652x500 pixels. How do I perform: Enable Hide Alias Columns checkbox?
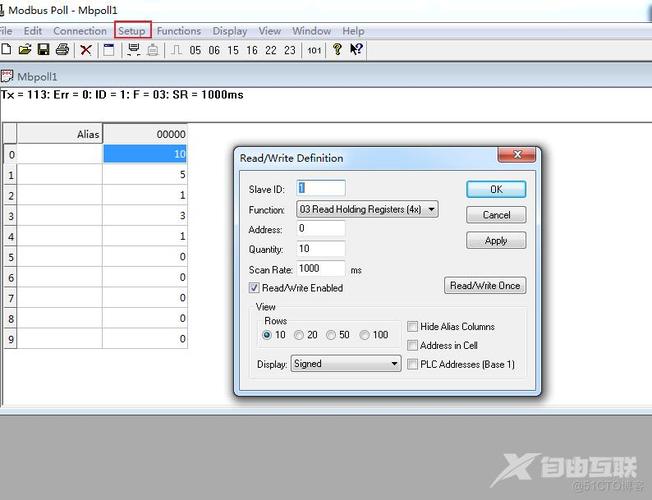[x=412, y=327]
